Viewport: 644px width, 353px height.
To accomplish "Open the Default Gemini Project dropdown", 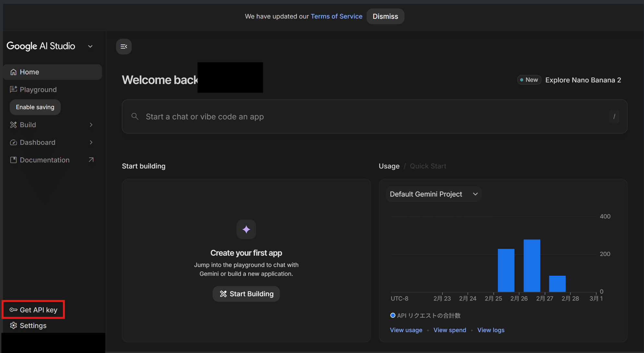I will [433, 194].
